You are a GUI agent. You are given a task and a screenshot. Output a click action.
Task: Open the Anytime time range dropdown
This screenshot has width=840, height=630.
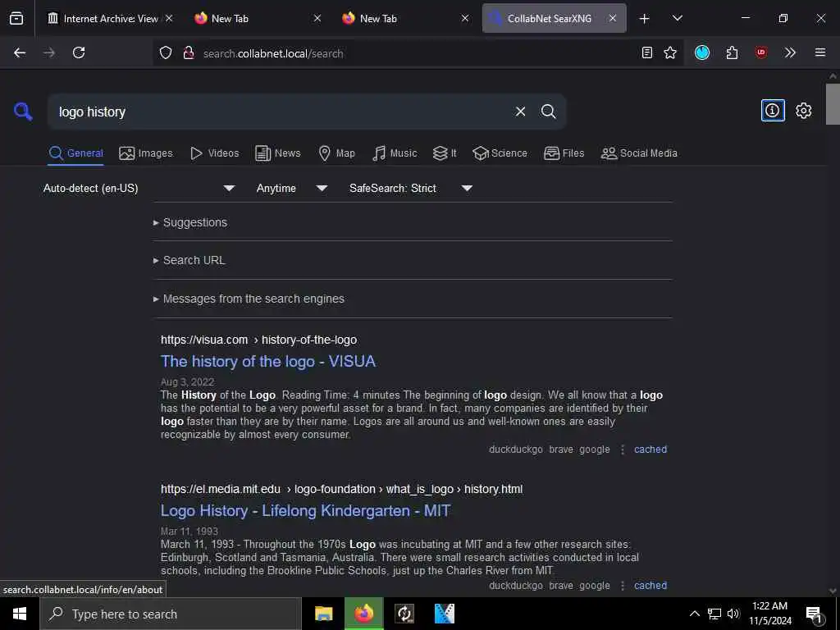click(x=291, y=188)
